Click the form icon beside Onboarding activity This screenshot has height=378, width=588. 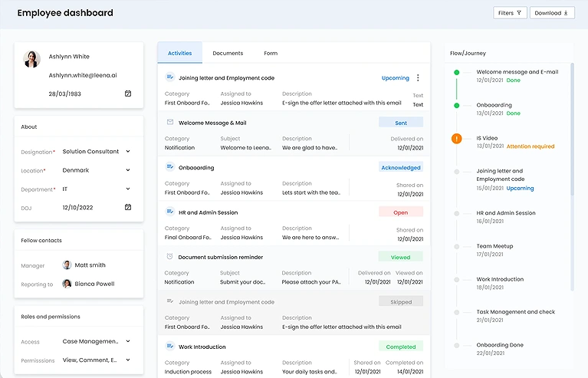(x=170, y=166)
